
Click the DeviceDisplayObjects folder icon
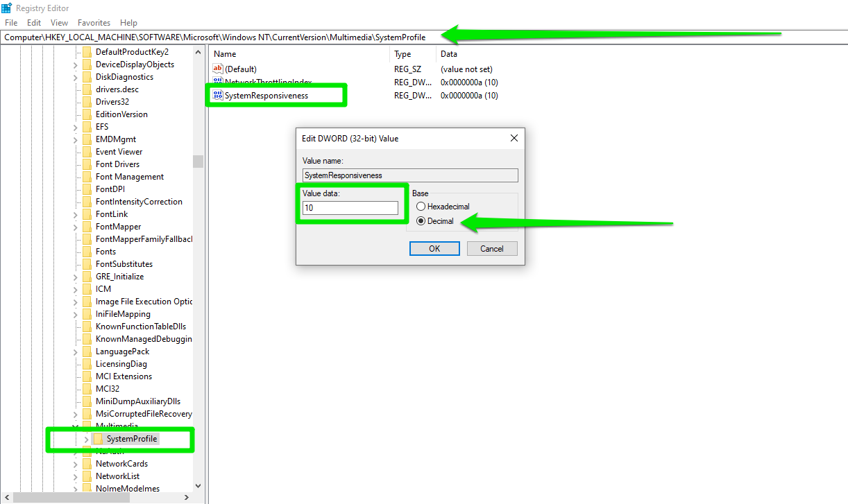point(87,64)
